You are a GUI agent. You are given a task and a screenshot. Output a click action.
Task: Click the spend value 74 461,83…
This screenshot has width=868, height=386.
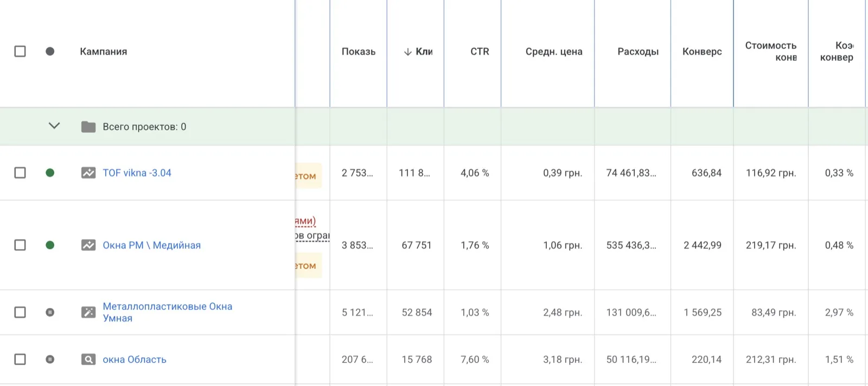pos(631,173)
